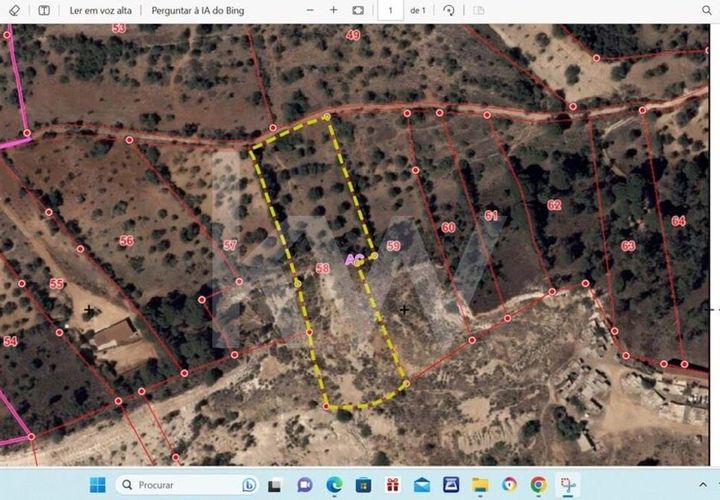Click parcel label 61 on map

pyautogui.click(x=491, y=215)
